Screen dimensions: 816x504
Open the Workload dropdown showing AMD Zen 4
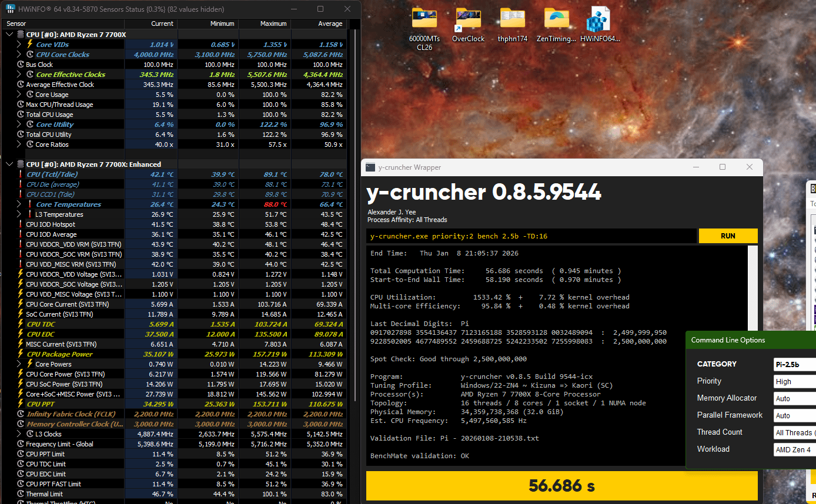[x=794, y=449]
